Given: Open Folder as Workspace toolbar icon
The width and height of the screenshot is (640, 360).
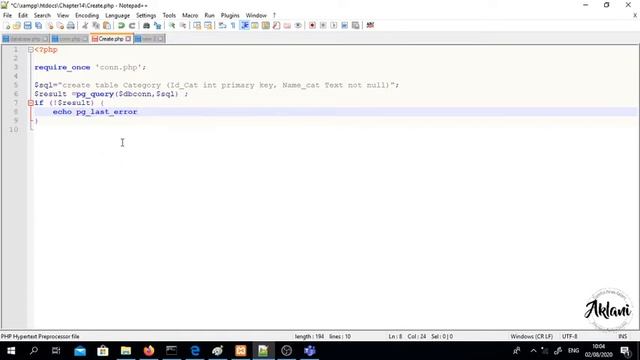Looking at the screenshot, I should point(287,26).
